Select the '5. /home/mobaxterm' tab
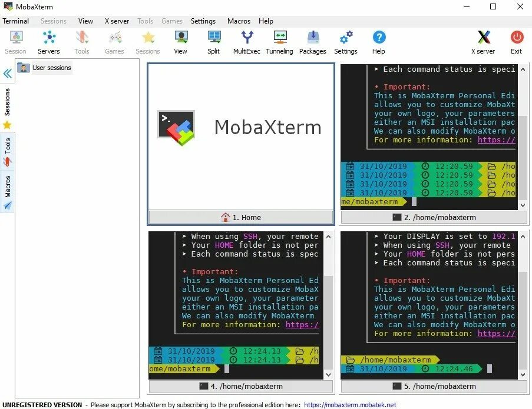 click(x=434, y=386)
